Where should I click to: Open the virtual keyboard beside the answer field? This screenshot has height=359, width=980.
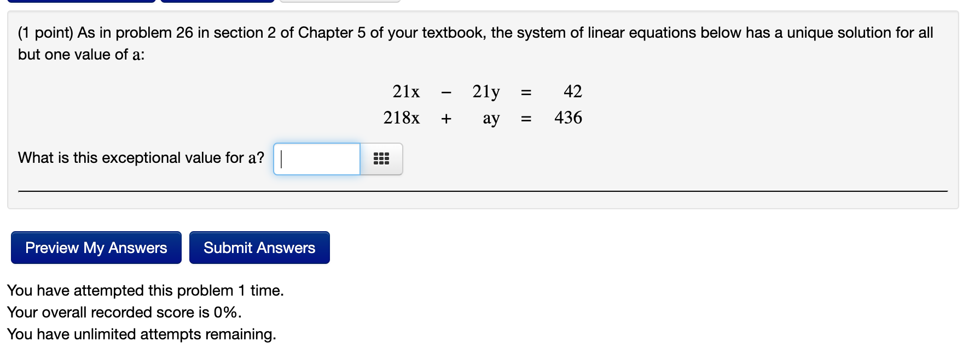click(x=382, y=159)
